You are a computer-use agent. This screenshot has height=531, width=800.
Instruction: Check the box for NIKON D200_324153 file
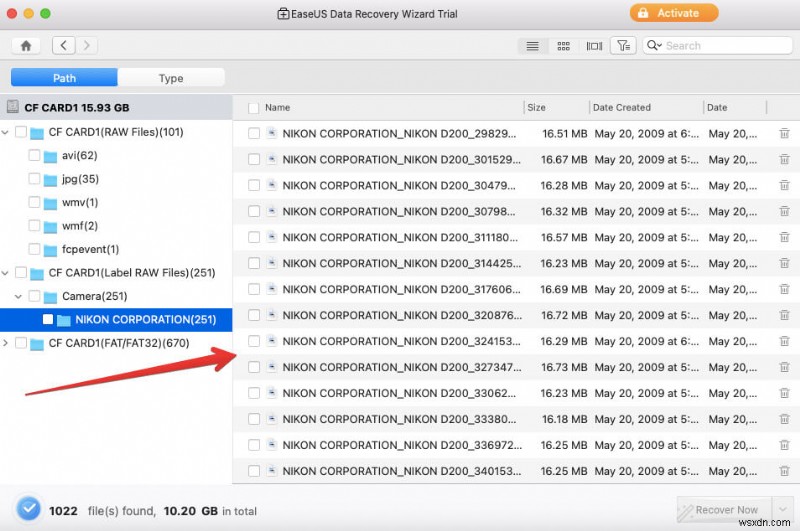pos(254,341)
